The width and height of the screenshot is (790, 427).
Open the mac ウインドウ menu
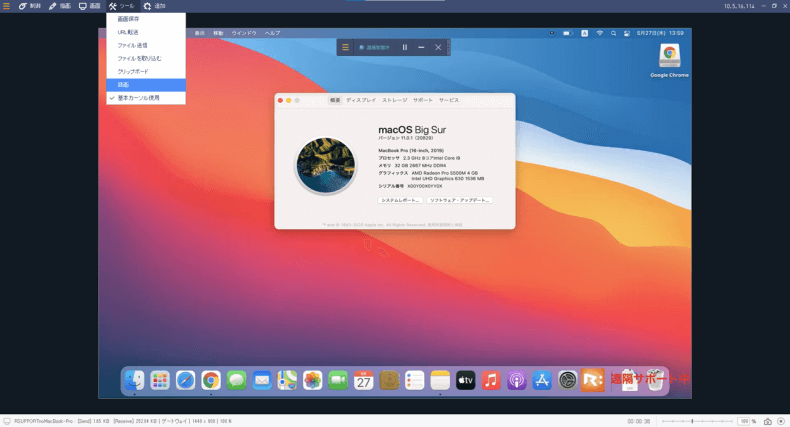coord(244,33)
